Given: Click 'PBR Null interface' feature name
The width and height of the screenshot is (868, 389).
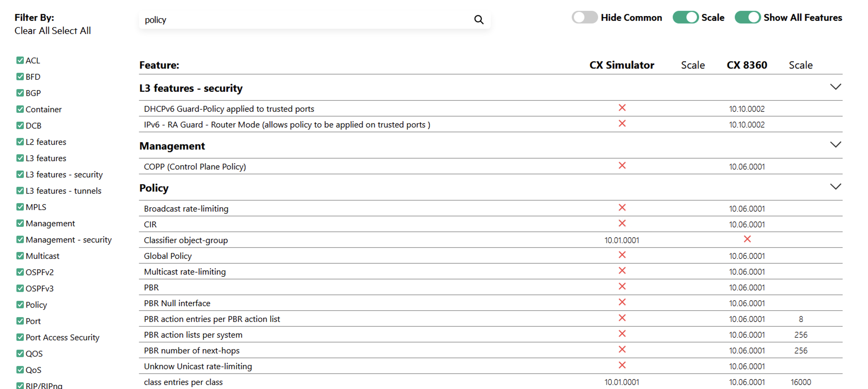Looking at the screenshot, I should click(177, 303).
